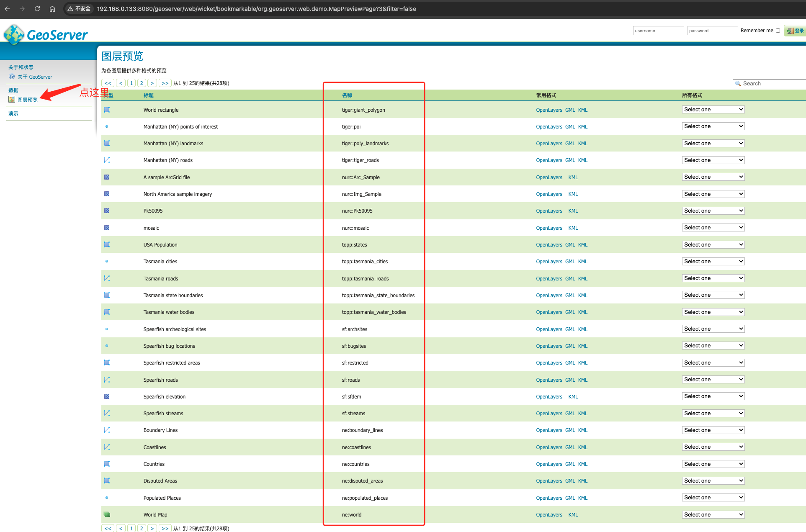Open the 图层预览 sidebar menu item
806x532 pixels.
tap(28, 100)
